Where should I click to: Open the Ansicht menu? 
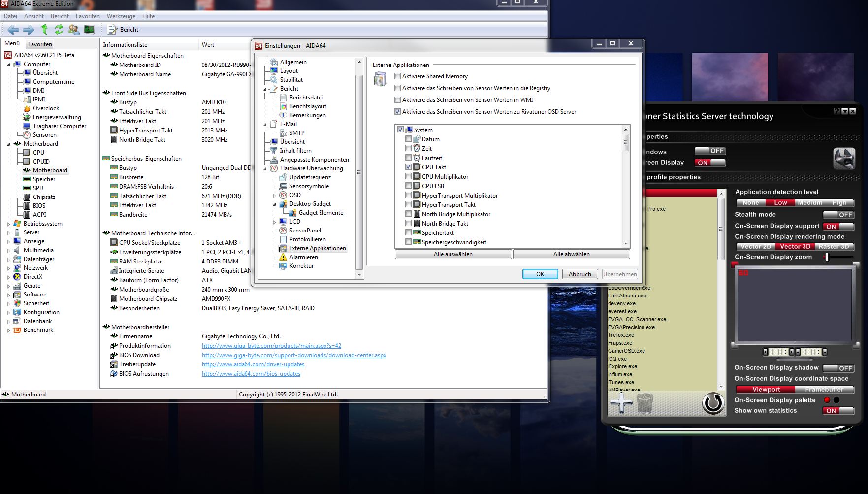tap(34, 16)
